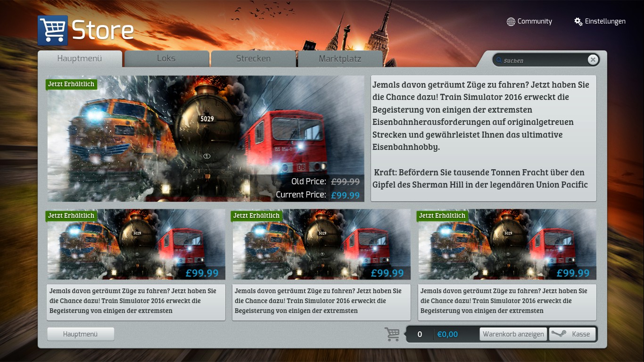Viewport: 644px width, 362px height.
Task: Click the Jetzt Erhältlich badge on the right card
Action: pyautogui.click(x=442, y=215)
